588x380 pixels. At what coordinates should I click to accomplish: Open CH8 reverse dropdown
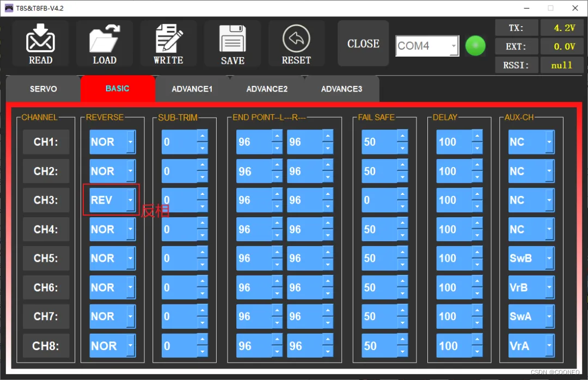point(131,346)
